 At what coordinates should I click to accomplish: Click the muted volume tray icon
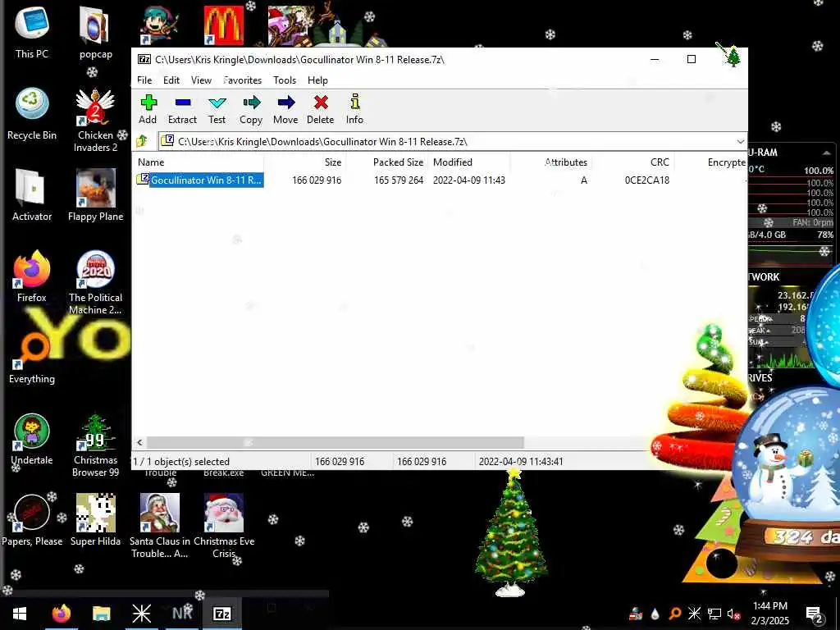tap(734, 614)
